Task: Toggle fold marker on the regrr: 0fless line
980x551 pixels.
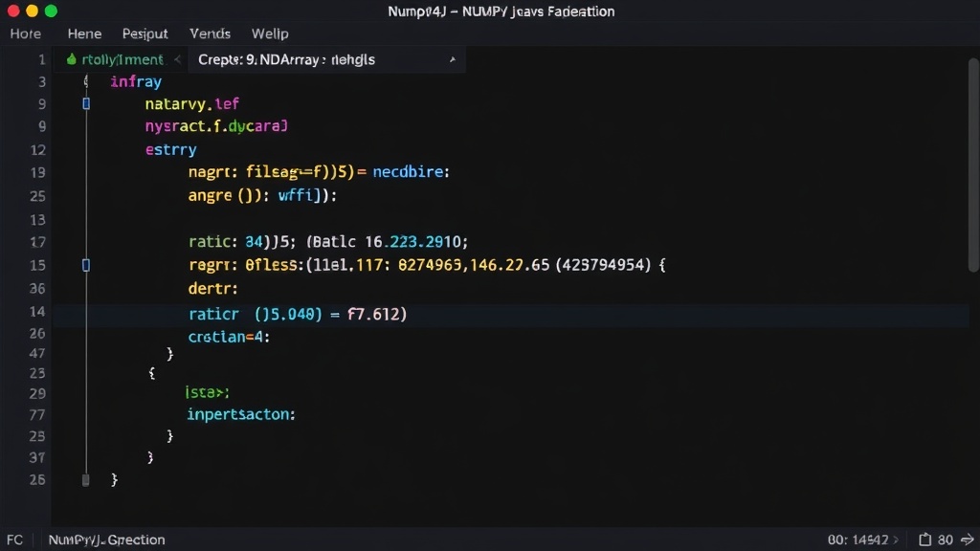Action: (86, 266)
